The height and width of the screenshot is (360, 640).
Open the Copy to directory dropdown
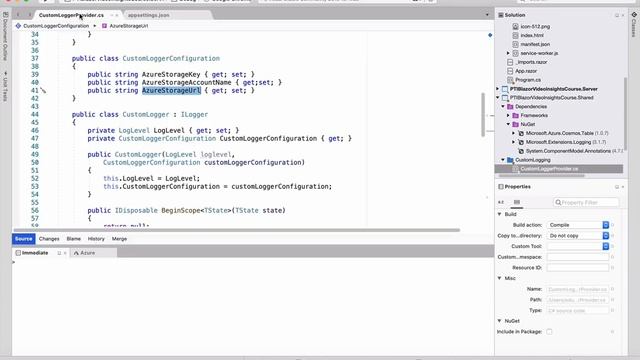point(578,236)
